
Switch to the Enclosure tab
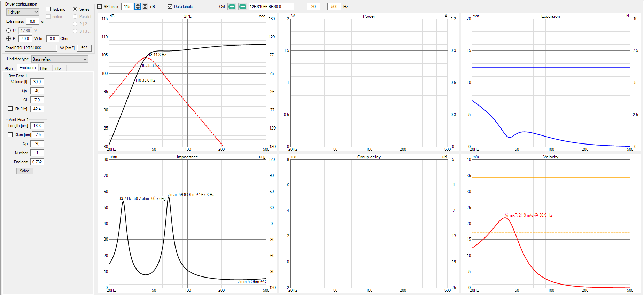28,68
